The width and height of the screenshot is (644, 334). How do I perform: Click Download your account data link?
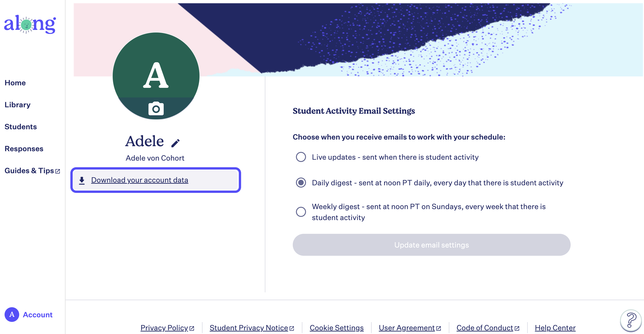click(139, 180)
